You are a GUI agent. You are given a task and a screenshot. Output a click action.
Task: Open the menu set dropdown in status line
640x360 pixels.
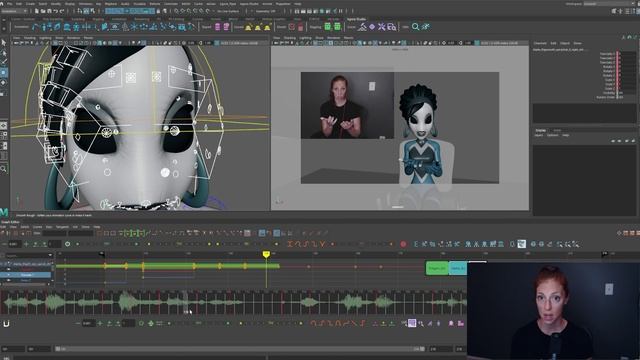[x=14, y=11]
